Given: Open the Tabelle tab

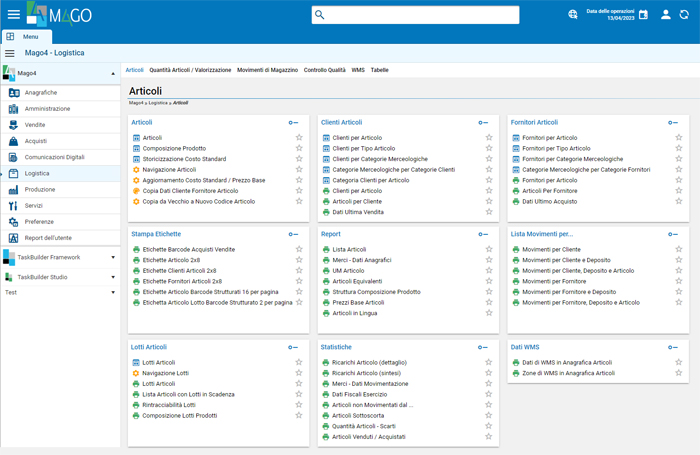Looking at the screenshot, I should point(379,70).
